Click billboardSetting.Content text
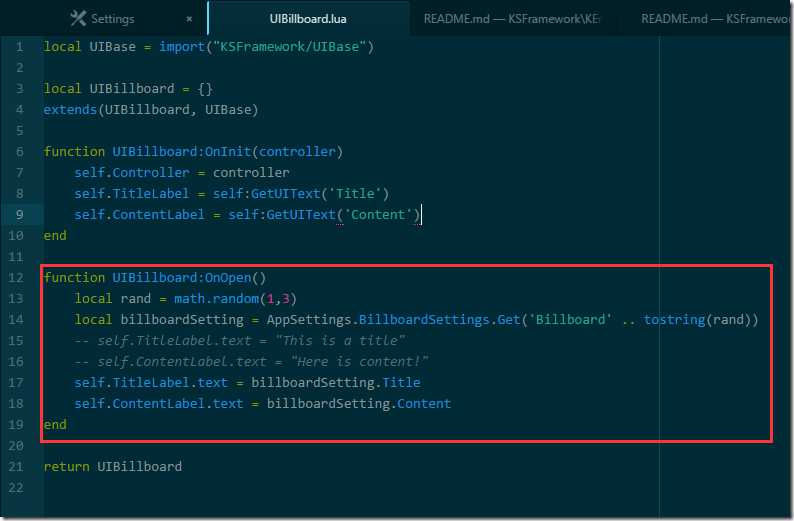Image resolution: width=794 pixels, height=521 pixels. [x=359, y=404]
